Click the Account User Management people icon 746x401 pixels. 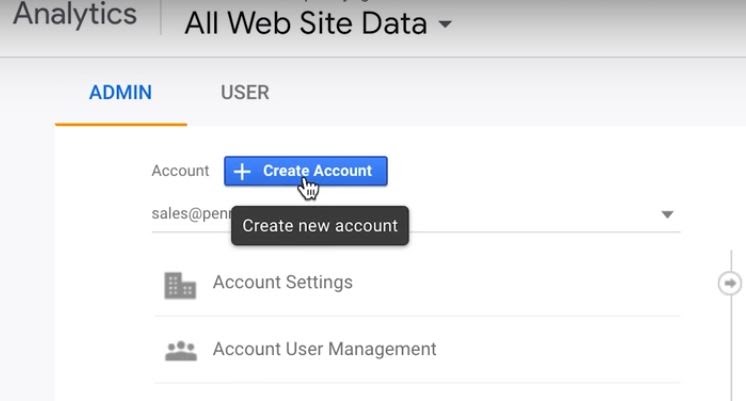(x=180, y=351)
